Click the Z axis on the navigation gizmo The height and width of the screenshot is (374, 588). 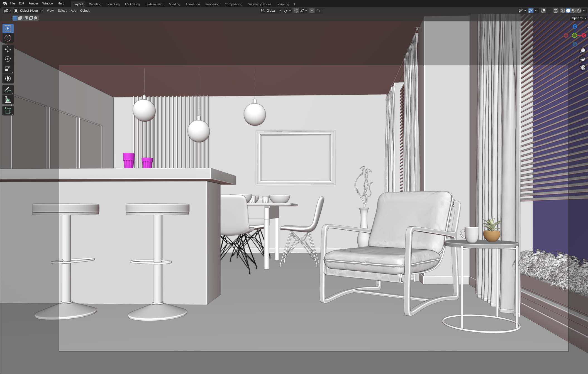(575, 26)
